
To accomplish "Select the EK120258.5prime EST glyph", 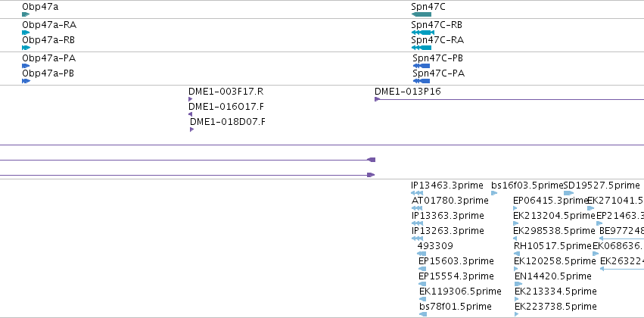I will point(516,269).
